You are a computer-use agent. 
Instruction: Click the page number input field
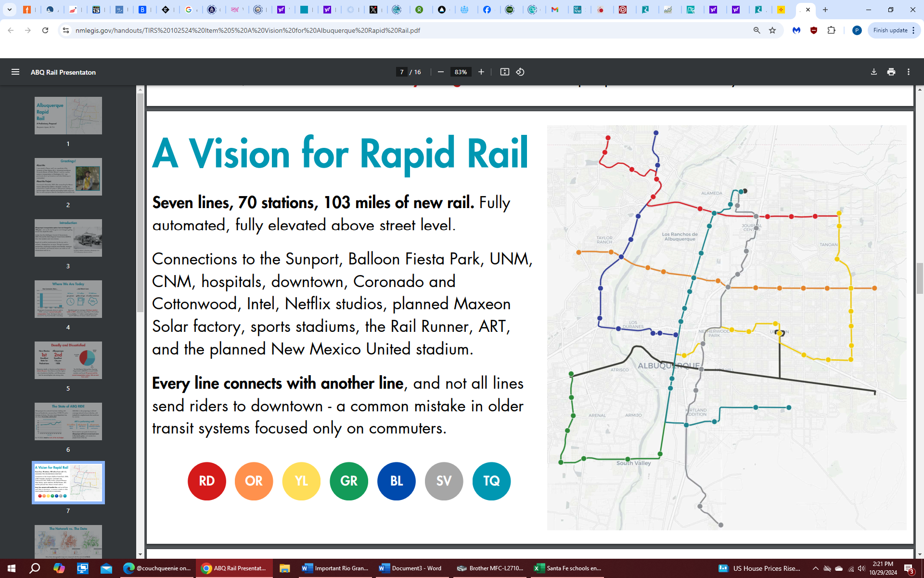click(x=401, y=72)
